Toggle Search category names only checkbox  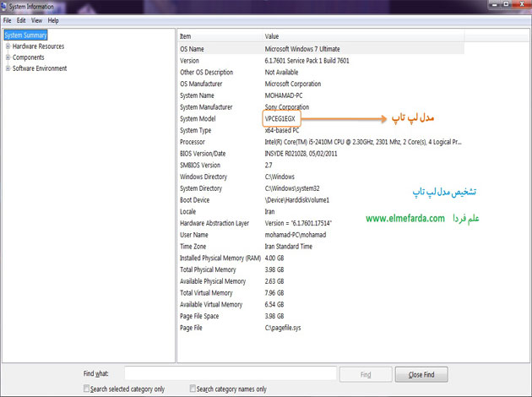pos(193,389)
